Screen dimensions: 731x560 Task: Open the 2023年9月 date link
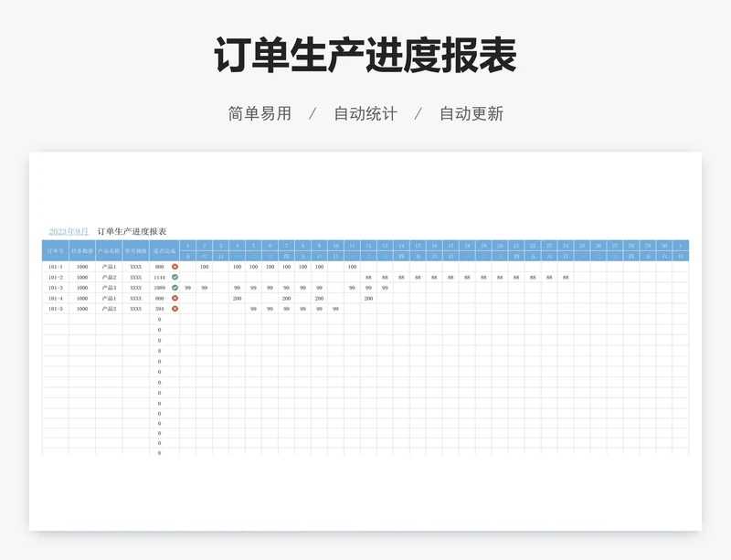69,231
